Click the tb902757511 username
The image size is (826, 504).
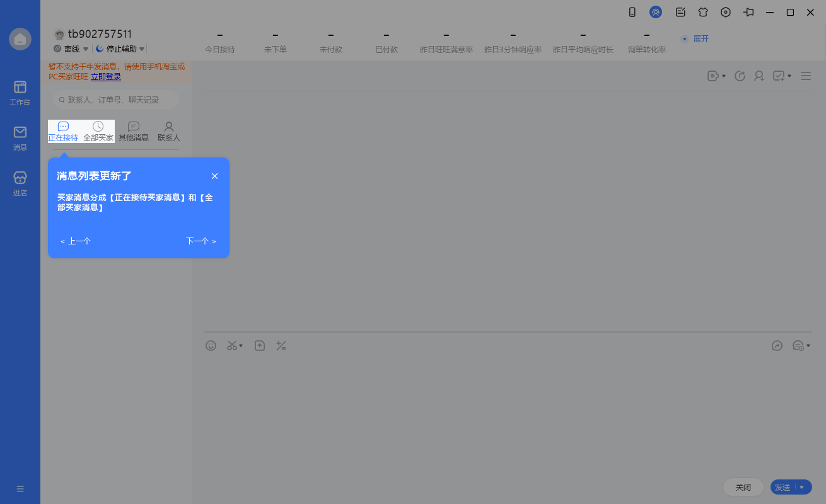point(100,34)
